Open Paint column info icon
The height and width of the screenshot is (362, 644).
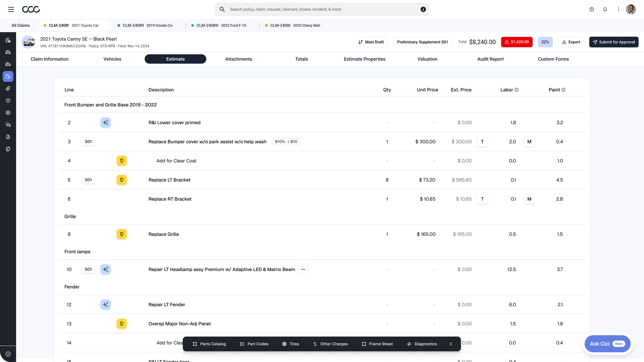click(563, 90)
